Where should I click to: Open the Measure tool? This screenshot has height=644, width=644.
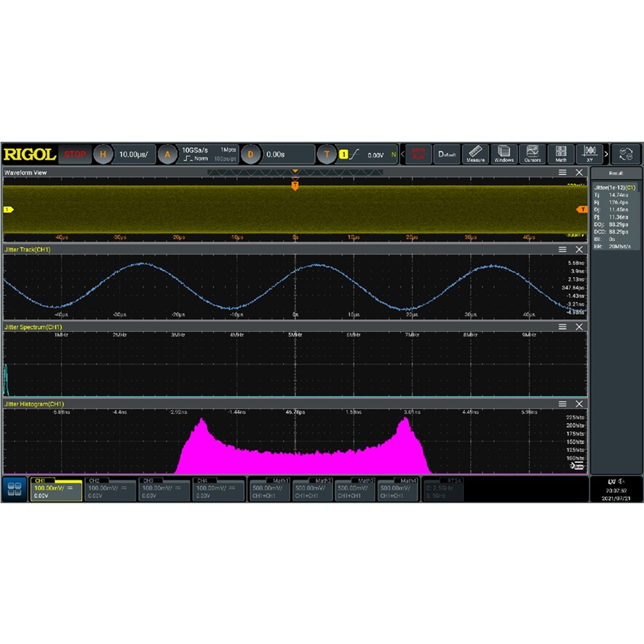(476, 154)
